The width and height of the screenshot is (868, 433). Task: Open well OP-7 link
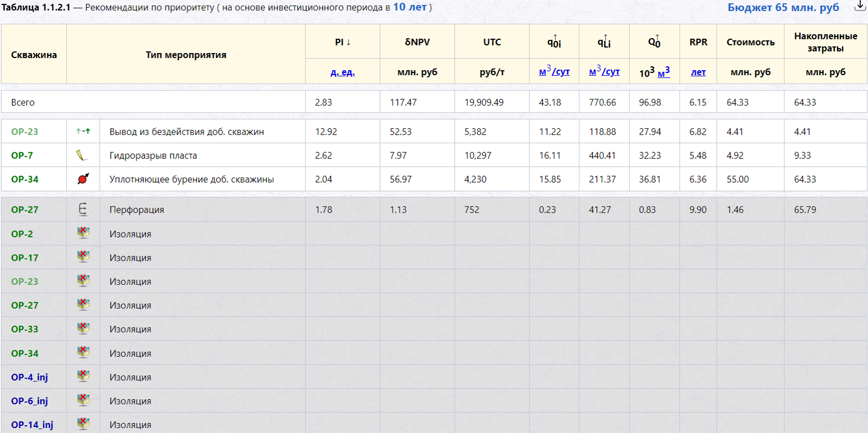[x=22, y=155]
